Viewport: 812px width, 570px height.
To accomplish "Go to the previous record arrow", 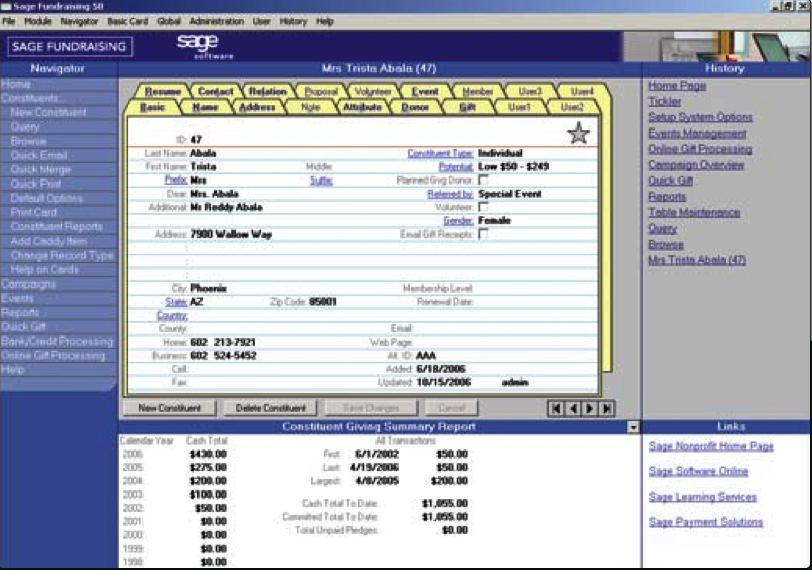I will [x=573, y=408].
